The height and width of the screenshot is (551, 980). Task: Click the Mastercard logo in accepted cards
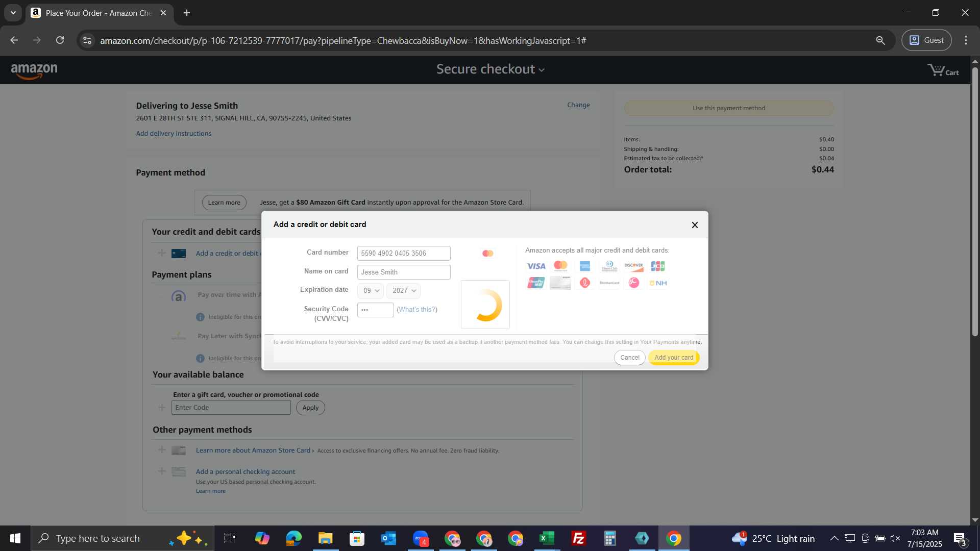560,266
